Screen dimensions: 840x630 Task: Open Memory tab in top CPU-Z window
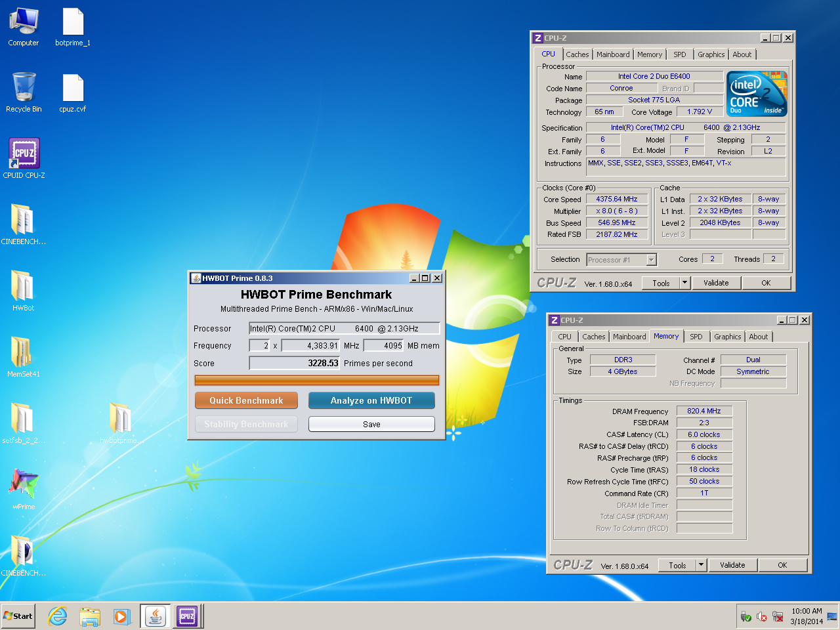[650, 54]
